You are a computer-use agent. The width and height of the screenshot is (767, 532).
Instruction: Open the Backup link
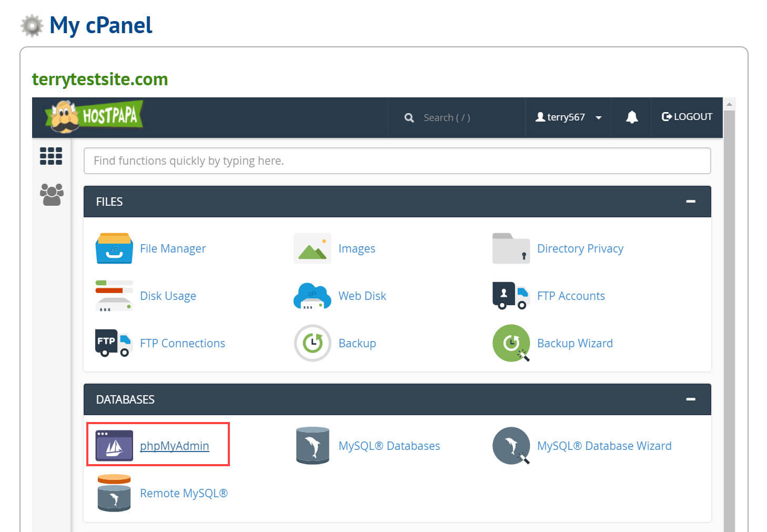(357, 343)
